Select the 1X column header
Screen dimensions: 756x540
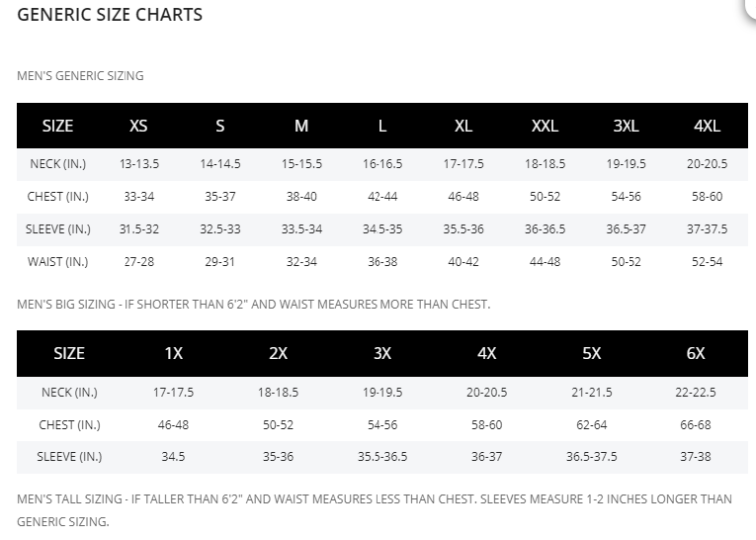[x=174, y=353]
